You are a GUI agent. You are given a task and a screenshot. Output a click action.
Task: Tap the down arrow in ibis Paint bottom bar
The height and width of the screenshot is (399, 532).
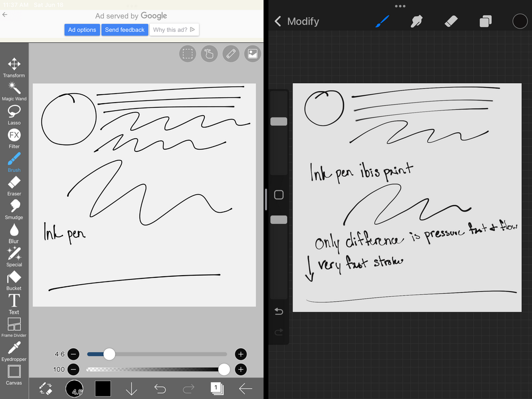click(x=131, y=388)
